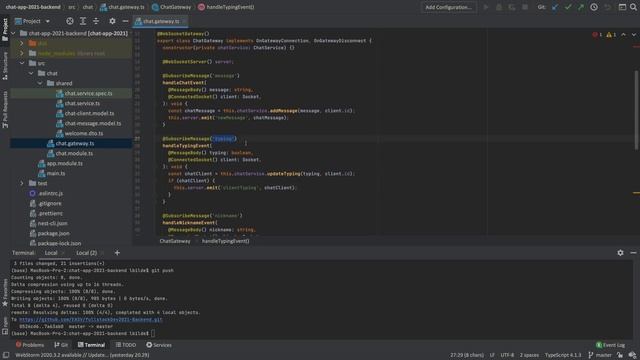Viewport: 640px width, 360px height.
Task: Open Terminal panel settings gear
Action: coord(620,253)
